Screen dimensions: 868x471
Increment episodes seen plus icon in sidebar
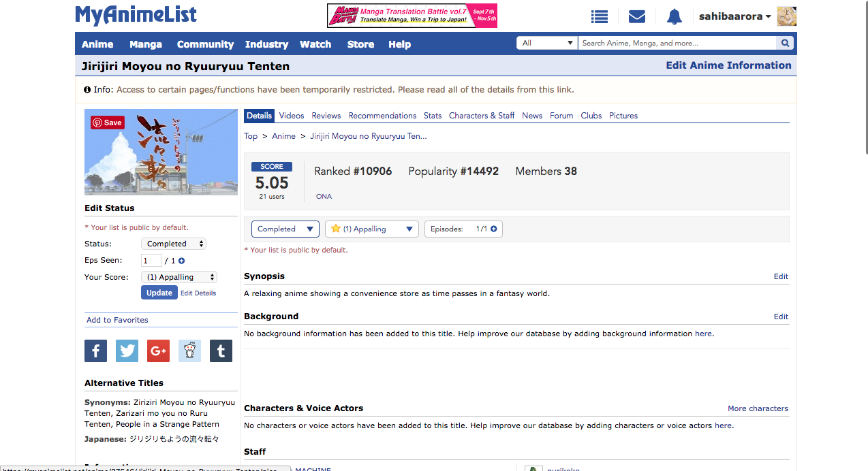182,261
